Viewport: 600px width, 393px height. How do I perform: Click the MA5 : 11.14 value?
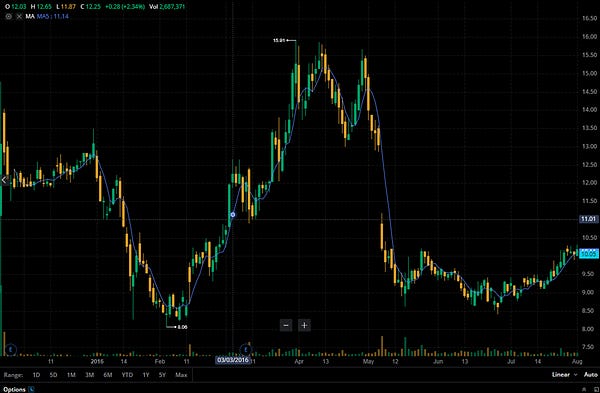(x=53, y=16)
